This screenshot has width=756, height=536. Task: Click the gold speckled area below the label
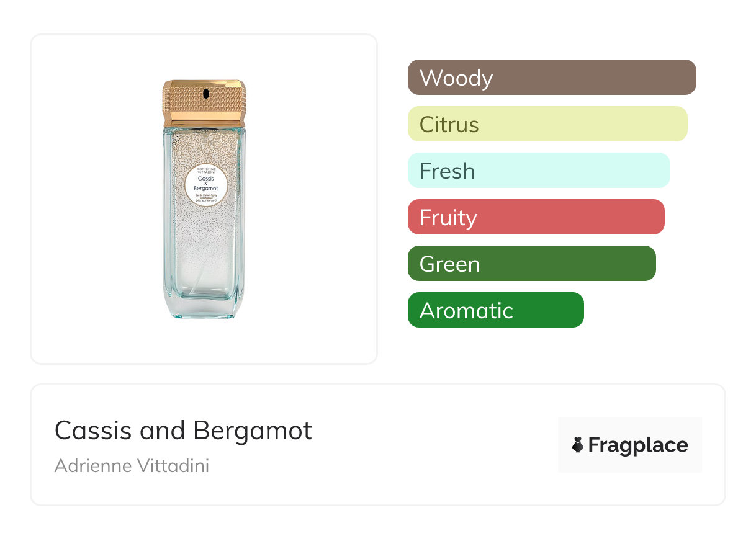click(204, 223)
